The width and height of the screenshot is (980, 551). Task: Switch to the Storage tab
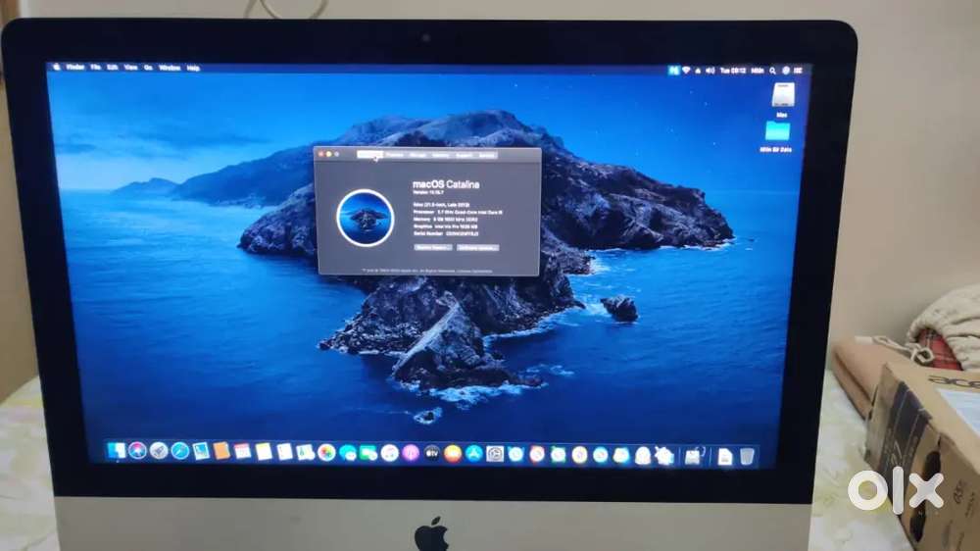[417, 155]
